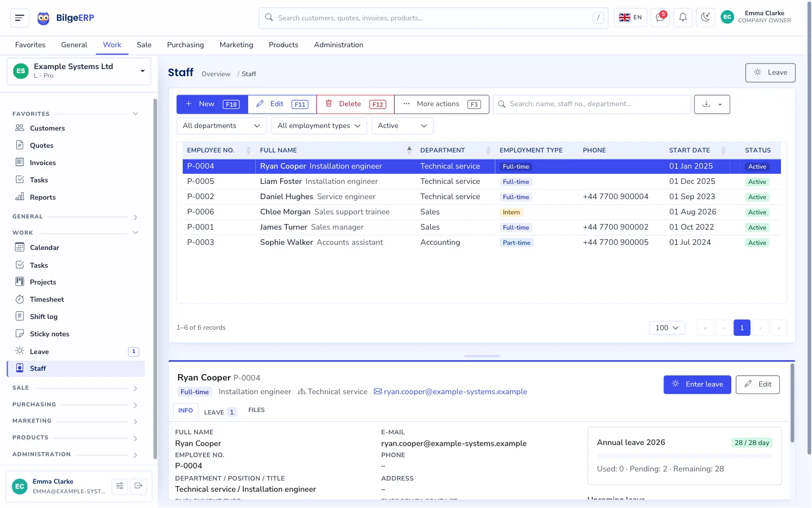Open Calendar in Work section
The image size is (812, 508).
coord(75,247)
